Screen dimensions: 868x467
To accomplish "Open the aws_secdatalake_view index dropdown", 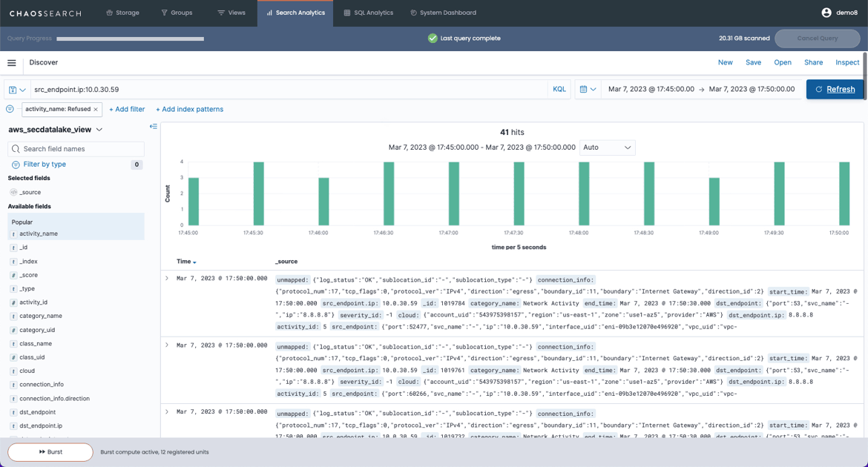I will pyautogui.click(x=56, y=130).
